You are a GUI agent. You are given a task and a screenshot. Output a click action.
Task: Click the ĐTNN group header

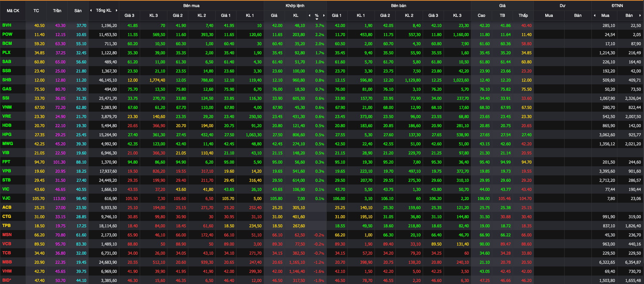617,6
